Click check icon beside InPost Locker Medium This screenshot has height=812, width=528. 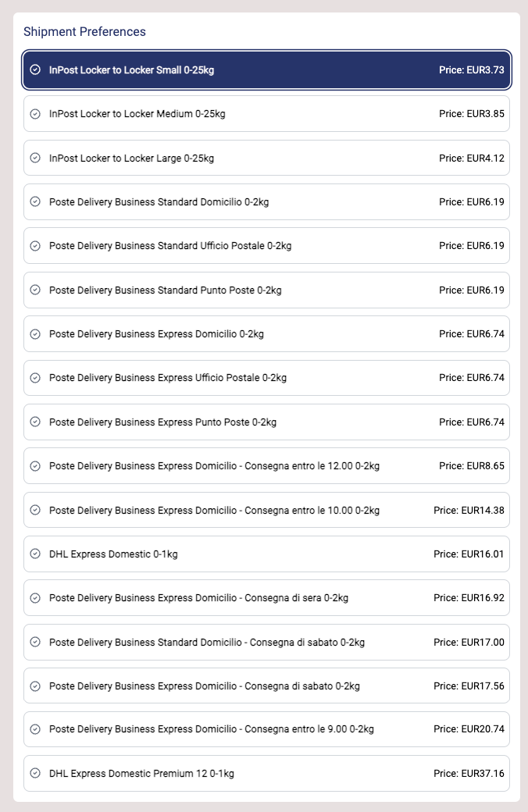(x=35, y=114)
